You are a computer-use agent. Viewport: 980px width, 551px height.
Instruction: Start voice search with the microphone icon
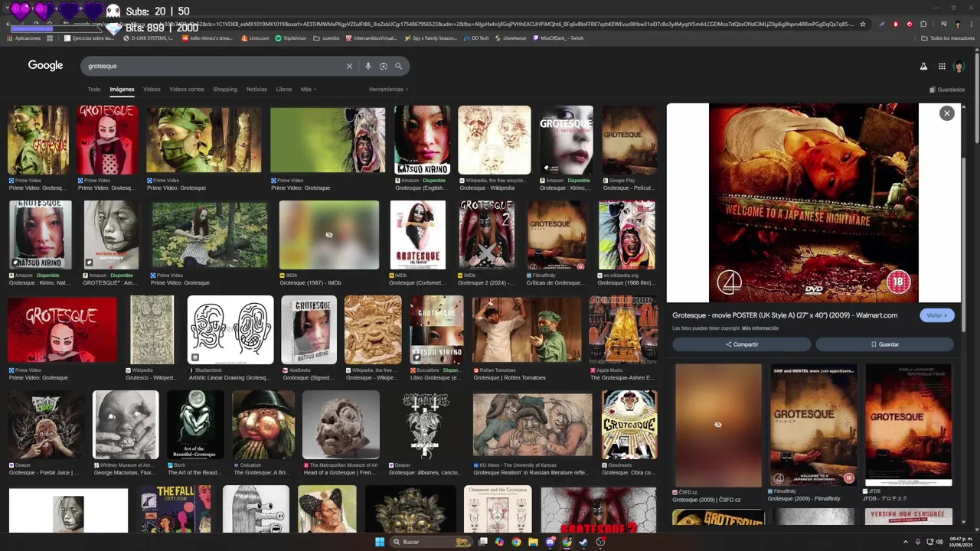[x=368, y=66]
